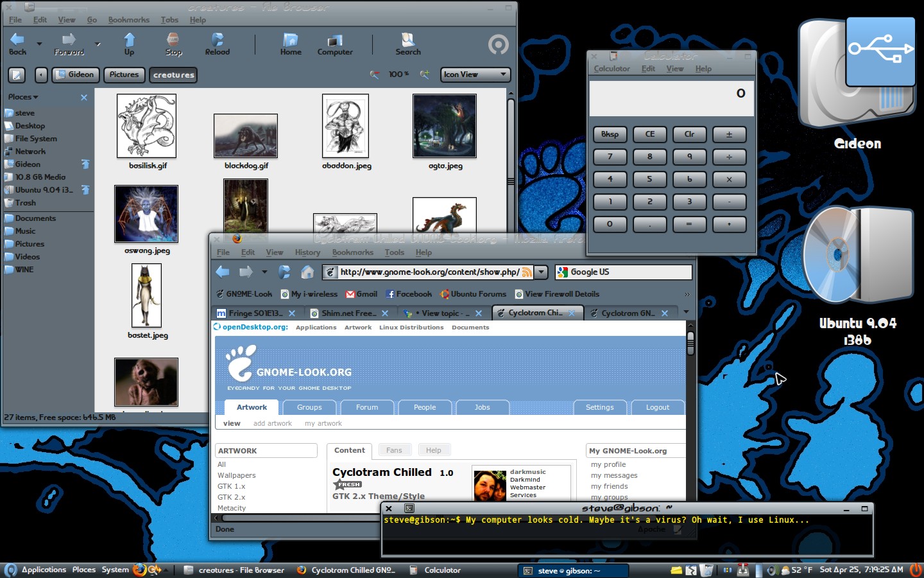Click Firefox back arrow
924x578 pixels.
point(223,272)
